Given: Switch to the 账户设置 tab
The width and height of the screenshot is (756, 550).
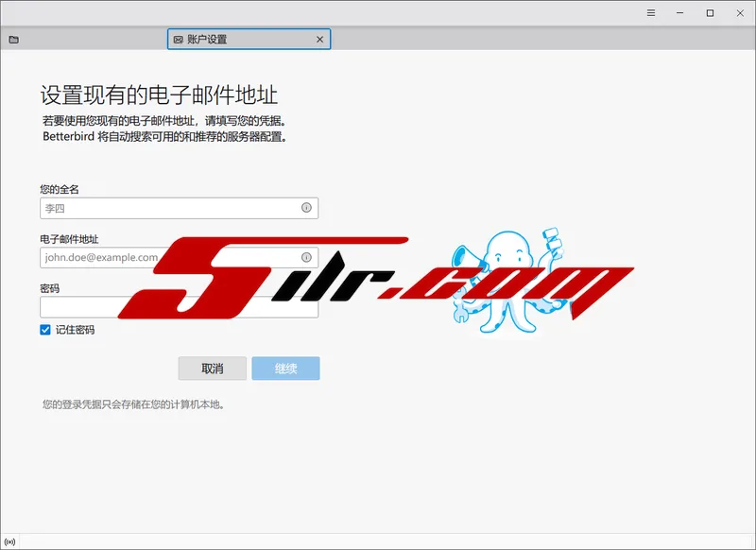Looking at the screenshot, I should pos(249,39).
